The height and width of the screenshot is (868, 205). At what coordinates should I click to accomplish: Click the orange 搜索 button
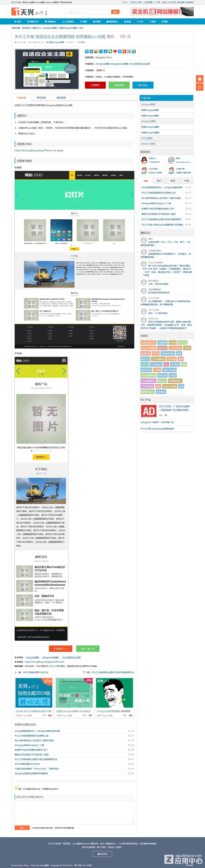(x=115, y=12)
